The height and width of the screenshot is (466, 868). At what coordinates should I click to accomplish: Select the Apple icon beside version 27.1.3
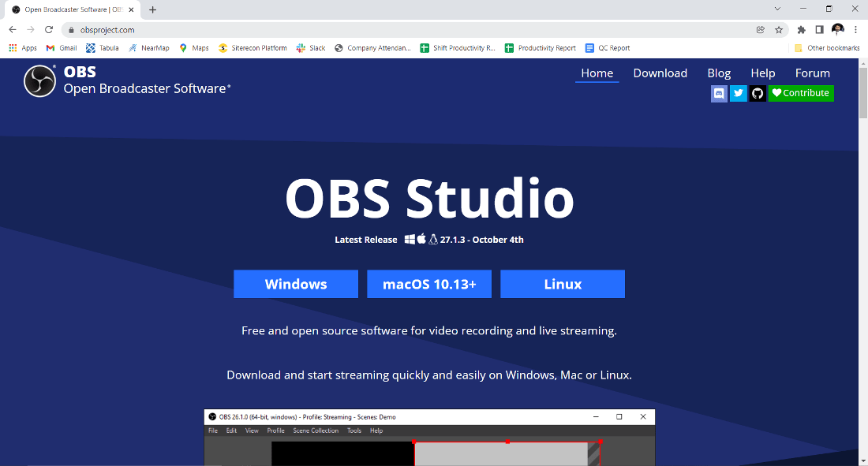click(x=421, y=239)
